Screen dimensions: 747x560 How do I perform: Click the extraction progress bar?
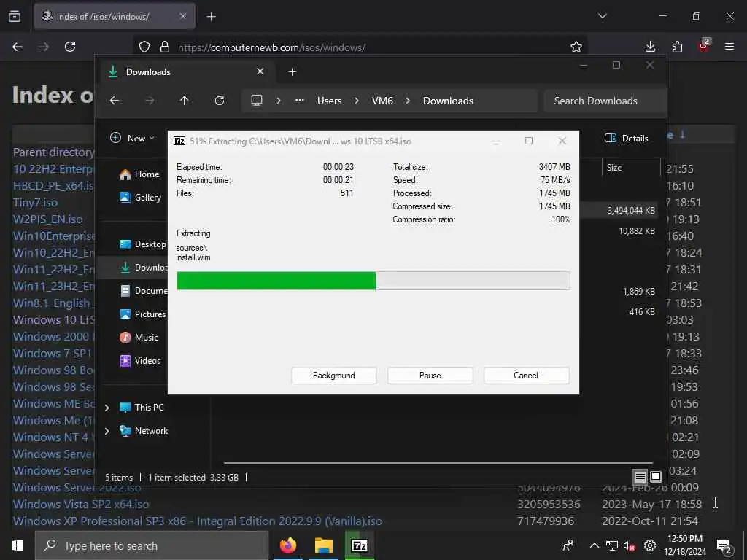(373, 281)
